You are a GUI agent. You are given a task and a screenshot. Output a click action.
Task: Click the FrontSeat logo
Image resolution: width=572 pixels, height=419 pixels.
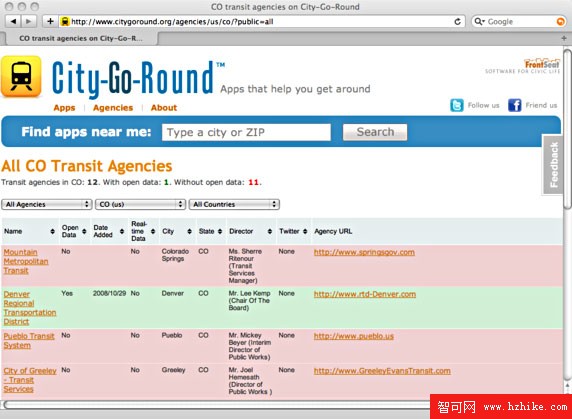(x=522, y=66)
